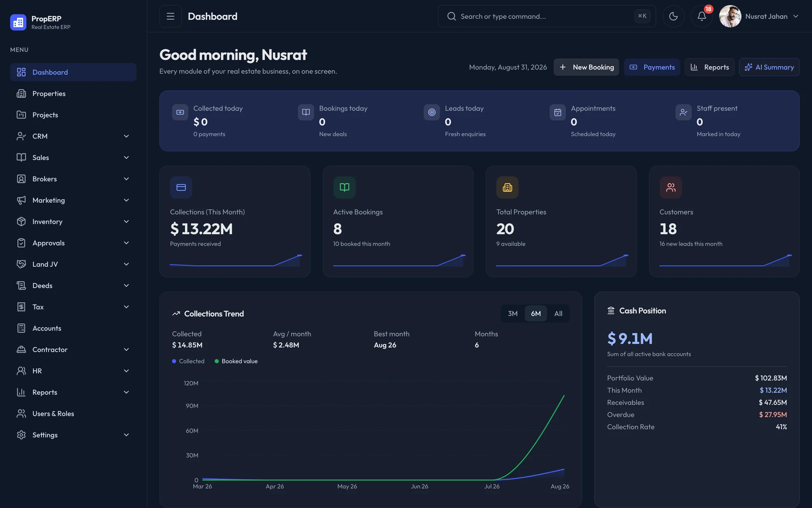Open Properties from the sidebar
Image resolution: width=812 pixels, height=508 pixels.
(73, 93)
